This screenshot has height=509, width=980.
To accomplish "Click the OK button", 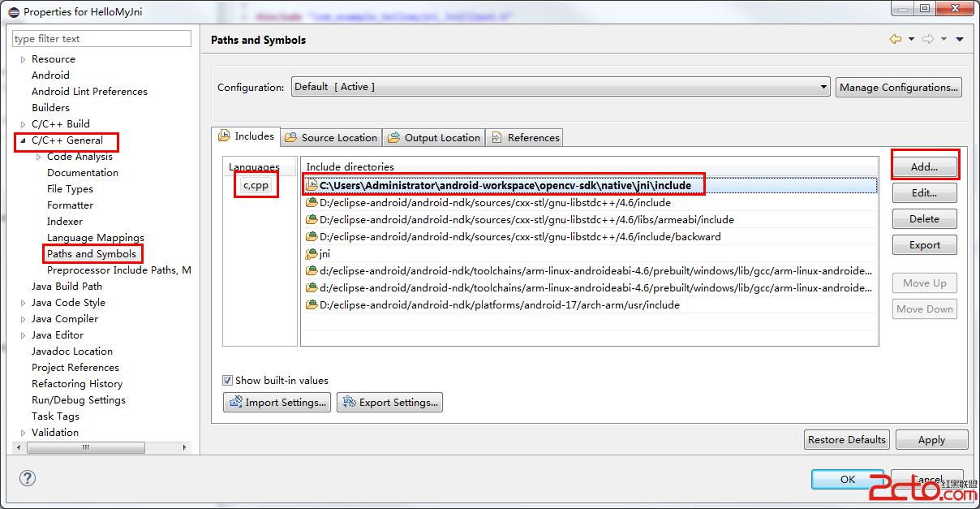I will point(848,479).
